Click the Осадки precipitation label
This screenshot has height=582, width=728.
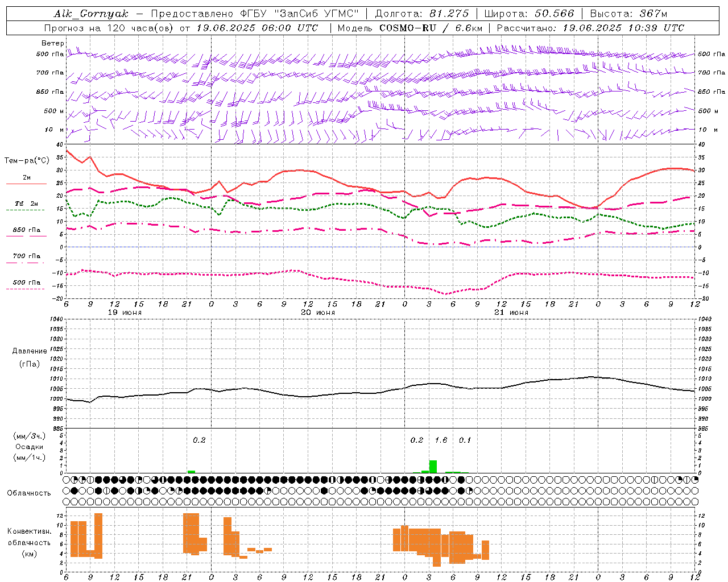pos(29,447)
